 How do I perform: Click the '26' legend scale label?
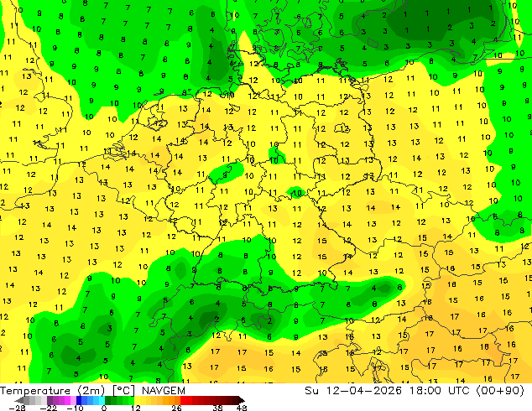coord(176,408)
